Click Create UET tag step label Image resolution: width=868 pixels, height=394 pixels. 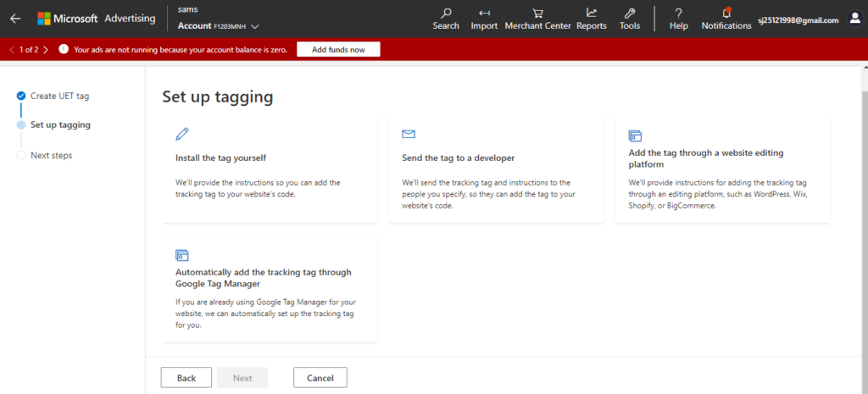tap(60, 96)
